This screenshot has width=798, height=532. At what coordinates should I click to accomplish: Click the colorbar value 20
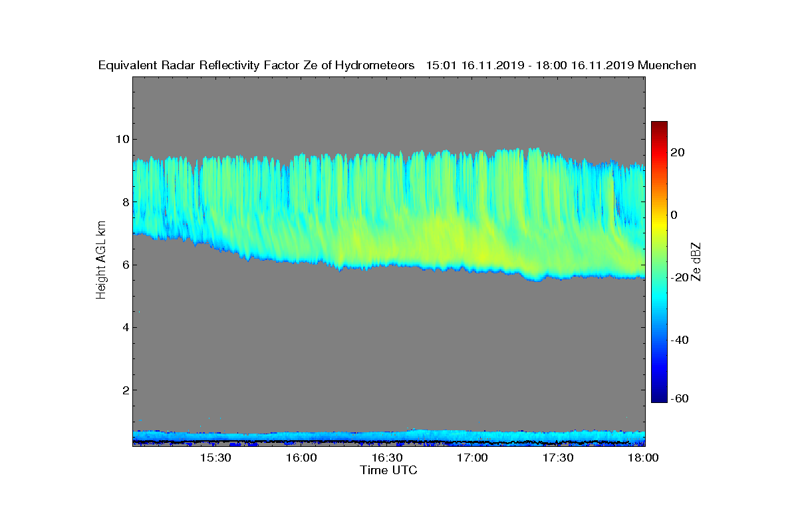[x=678, y=152]
